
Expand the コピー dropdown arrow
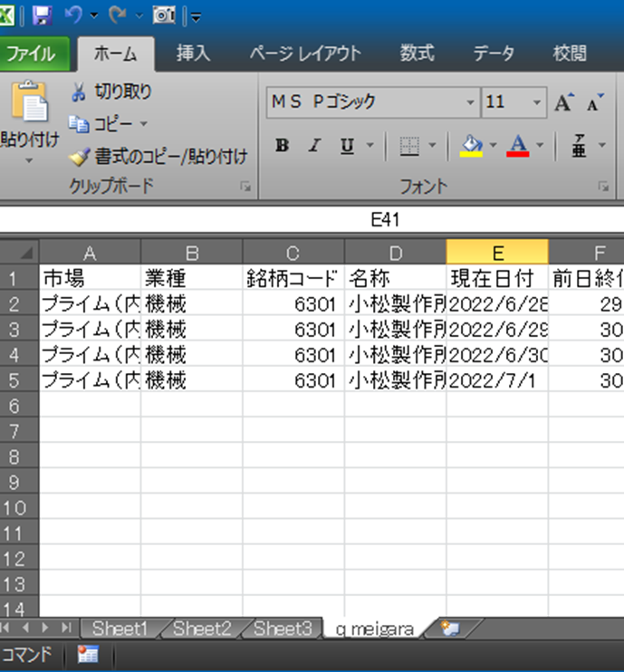[144, 124]
